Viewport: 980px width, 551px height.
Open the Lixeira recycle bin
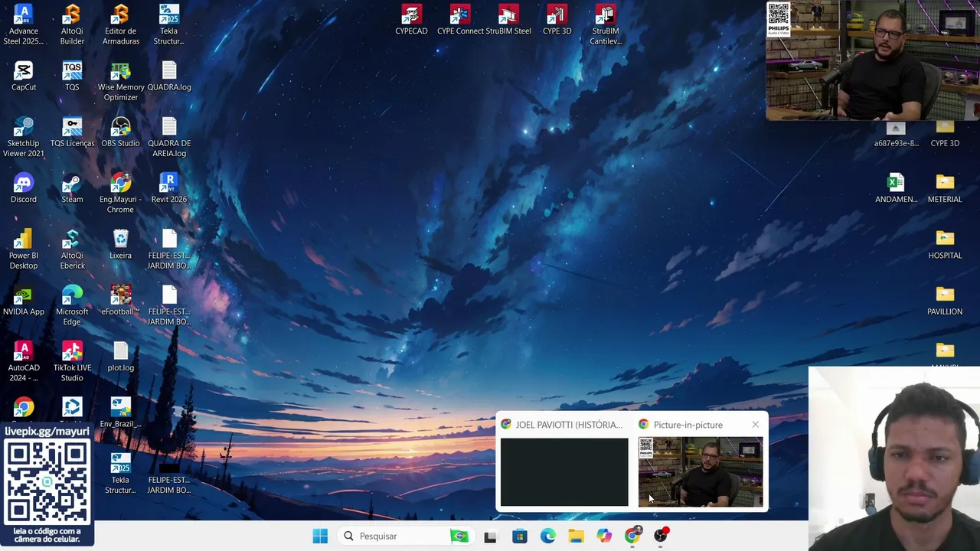pyautogui.click(x=120, y=245)
